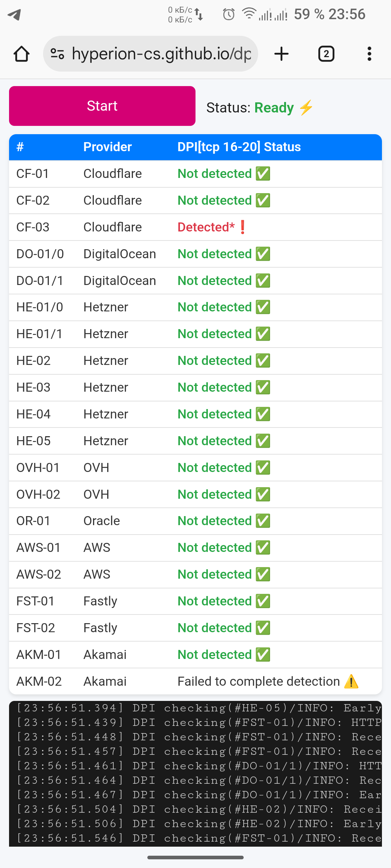The image size is (391, 868).
Task: Open the three-dot browser menu
Action: [x=369, y=54]
